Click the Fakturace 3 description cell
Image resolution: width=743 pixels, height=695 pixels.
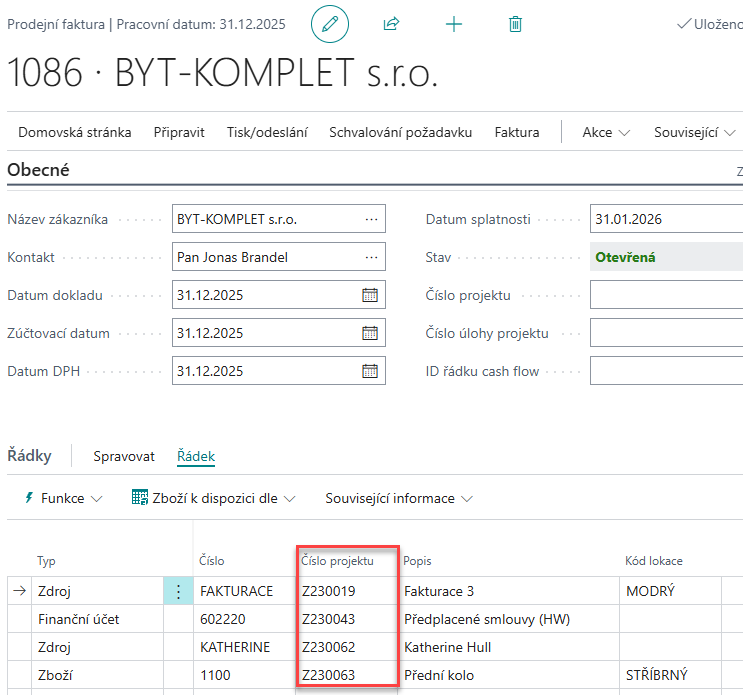click(x=508, y=591)
